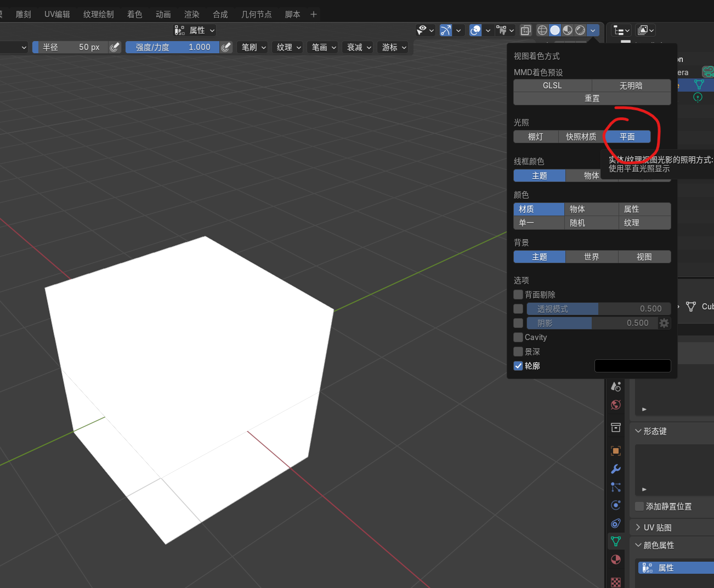The image size is (714, 588).
Task: Switch to 合成 compositing workspace tab
Action: click(220, 14)
